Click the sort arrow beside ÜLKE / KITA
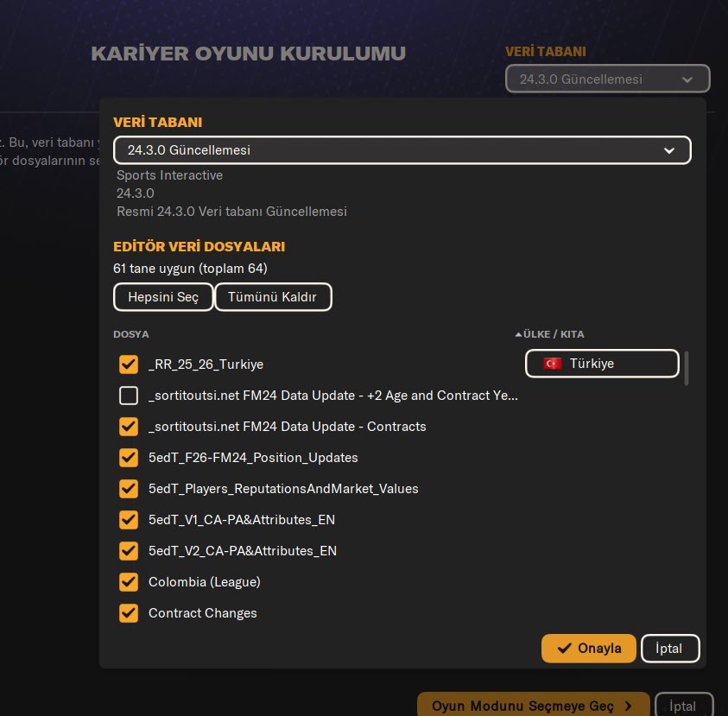This screenshot has width=728, height=716. tap(518, 334)
